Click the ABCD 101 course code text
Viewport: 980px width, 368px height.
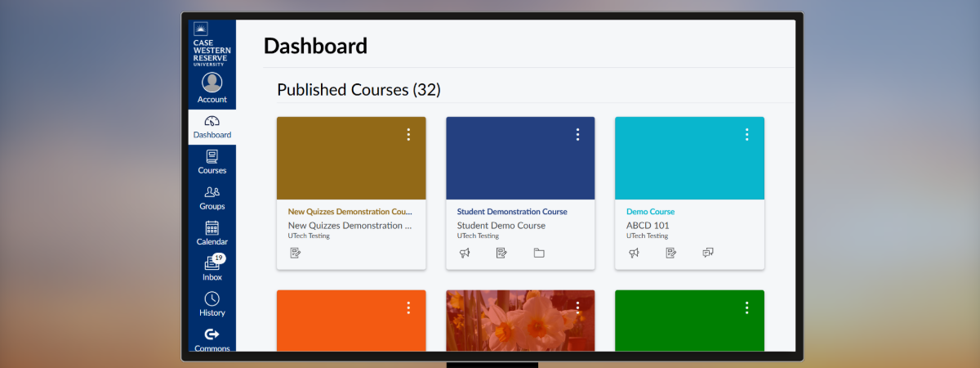coord(648,226)
